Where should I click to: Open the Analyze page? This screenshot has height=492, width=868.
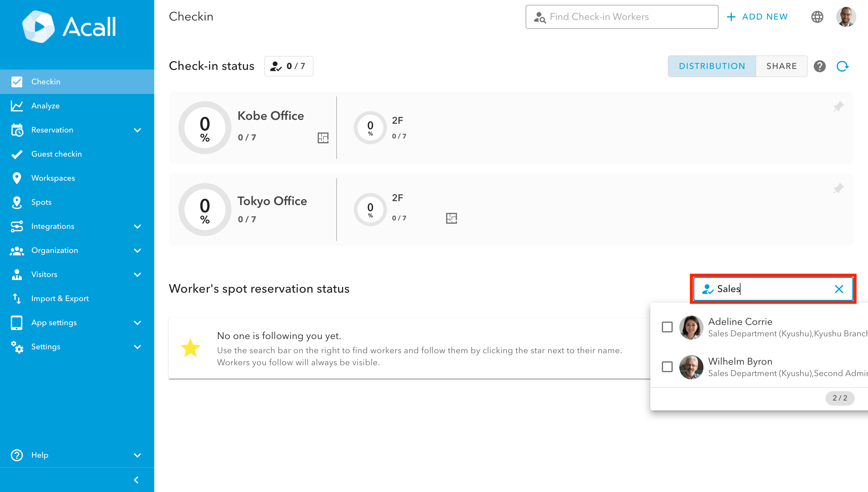point(45,106)
